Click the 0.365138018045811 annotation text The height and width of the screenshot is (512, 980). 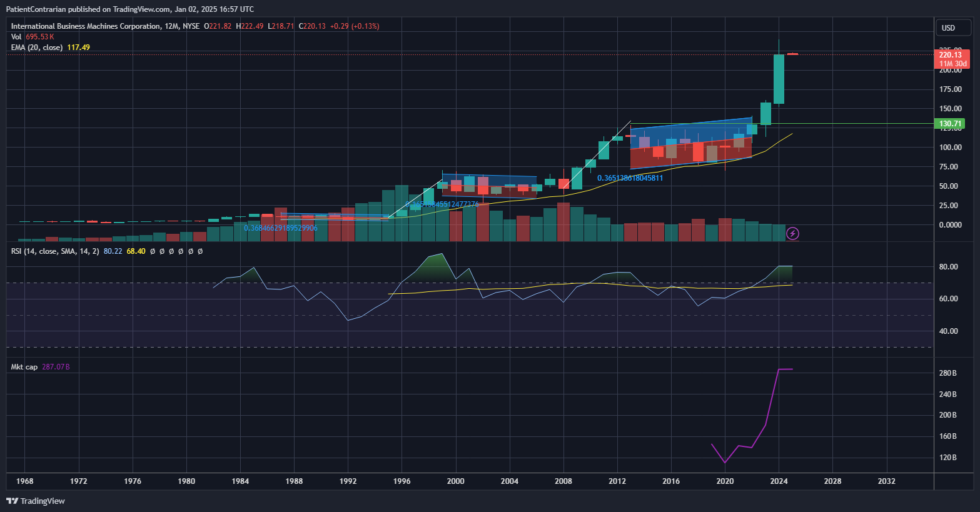pyautogui.click(x=630, y=178)
